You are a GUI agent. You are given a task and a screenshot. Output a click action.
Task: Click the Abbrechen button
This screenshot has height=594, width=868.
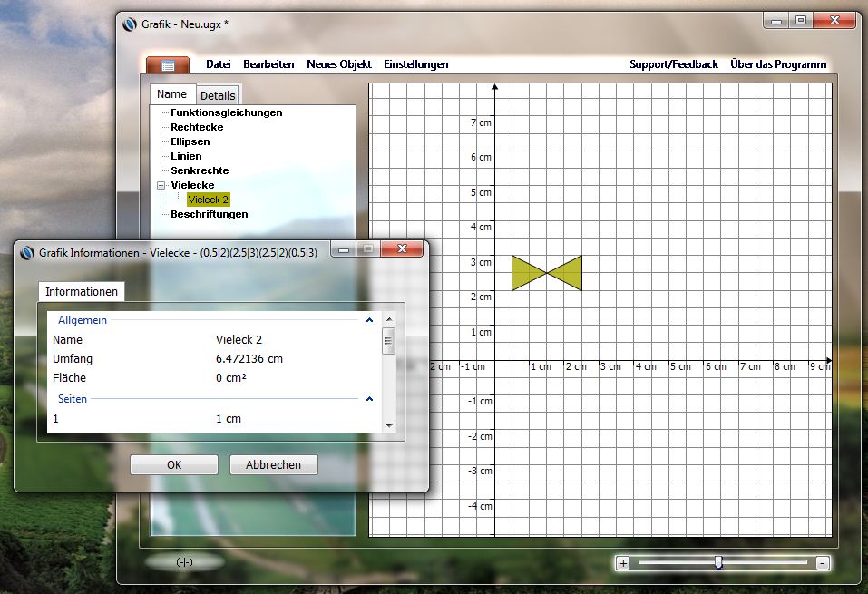click(273, 464)
